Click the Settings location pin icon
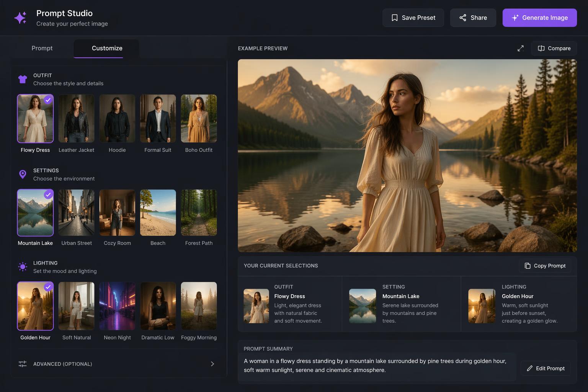 (x=23, y=175)
